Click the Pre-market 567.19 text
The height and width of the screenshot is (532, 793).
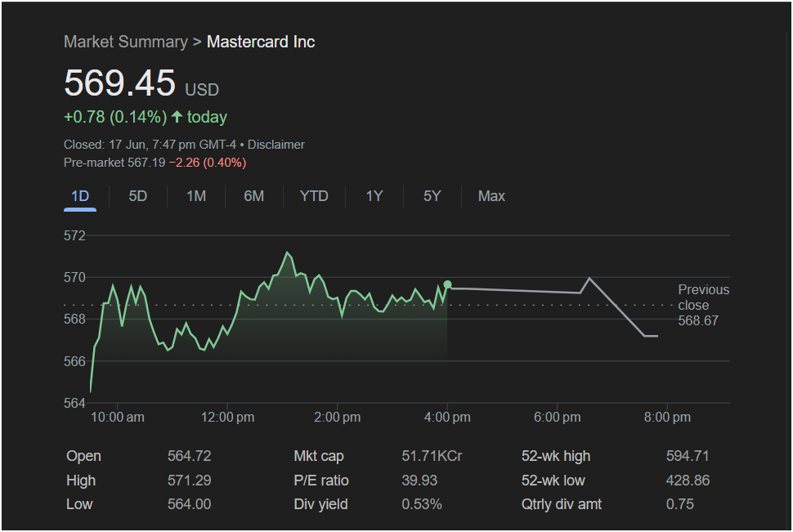point(114,163)
